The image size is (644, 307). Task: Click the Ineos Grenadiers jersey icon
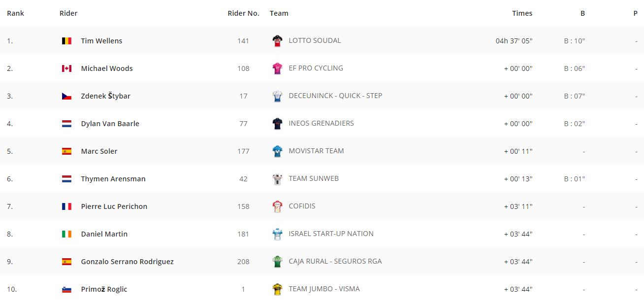(277, 124)
